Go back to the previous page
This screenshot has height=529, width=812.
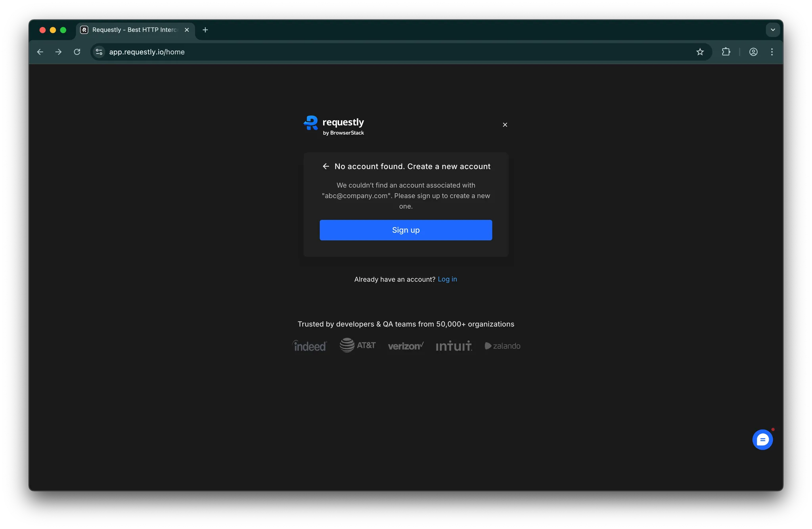tap(40, 52)
